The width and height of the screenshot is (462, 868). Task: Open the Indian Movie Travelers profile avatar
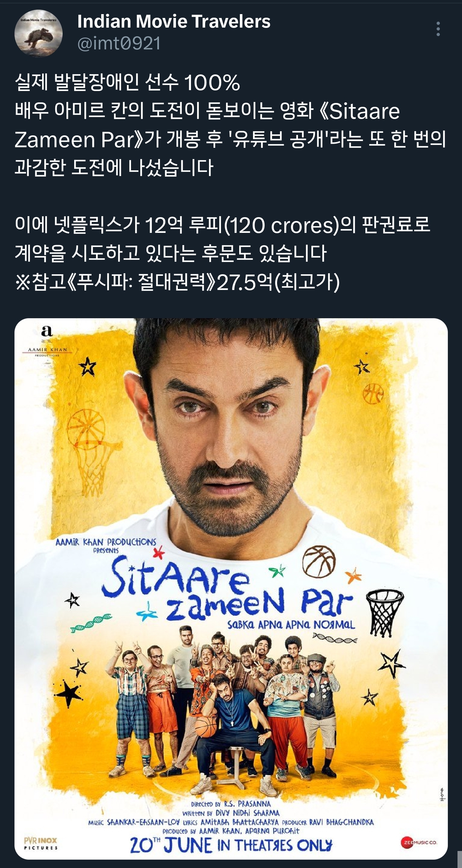(39, 33)
